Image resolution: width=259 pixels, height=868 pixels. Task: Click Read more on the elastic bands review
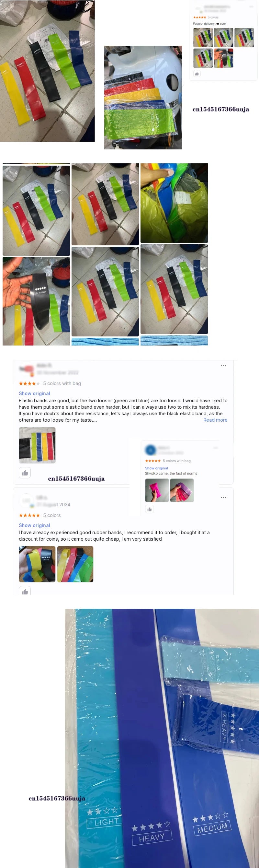[216, 420]
